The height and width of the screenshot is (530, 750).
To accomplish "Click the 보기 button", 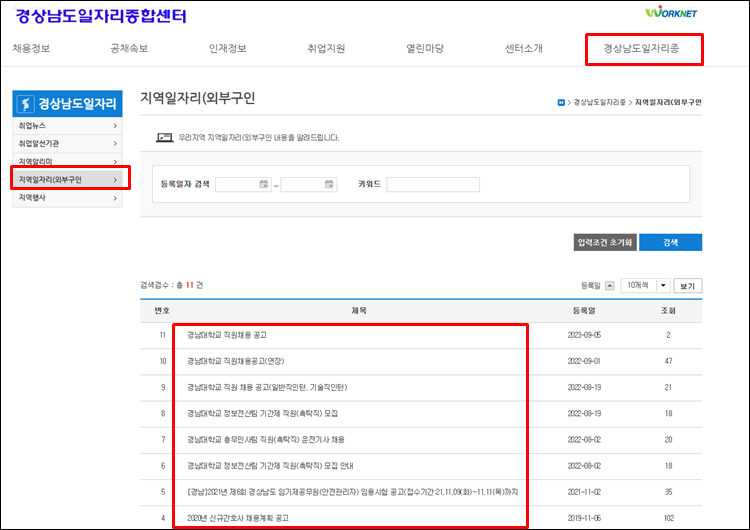I will tap(687, 286).
